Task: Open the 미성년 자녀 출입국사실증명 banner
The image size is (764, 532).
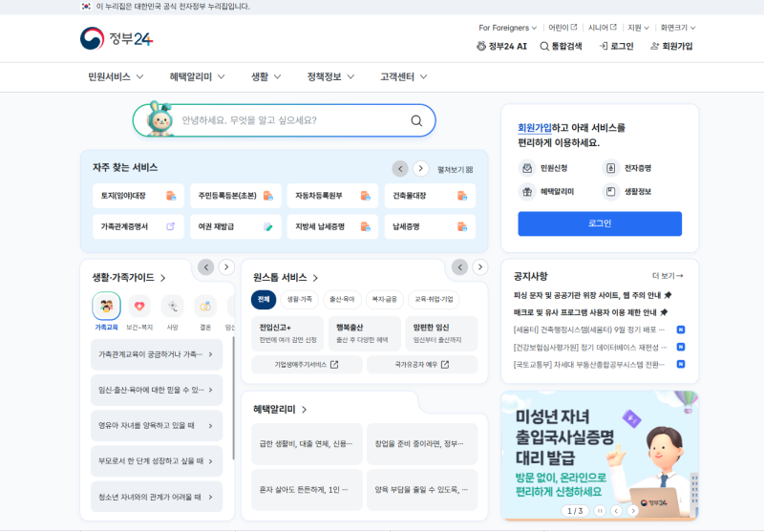Action: pos(600,456)
